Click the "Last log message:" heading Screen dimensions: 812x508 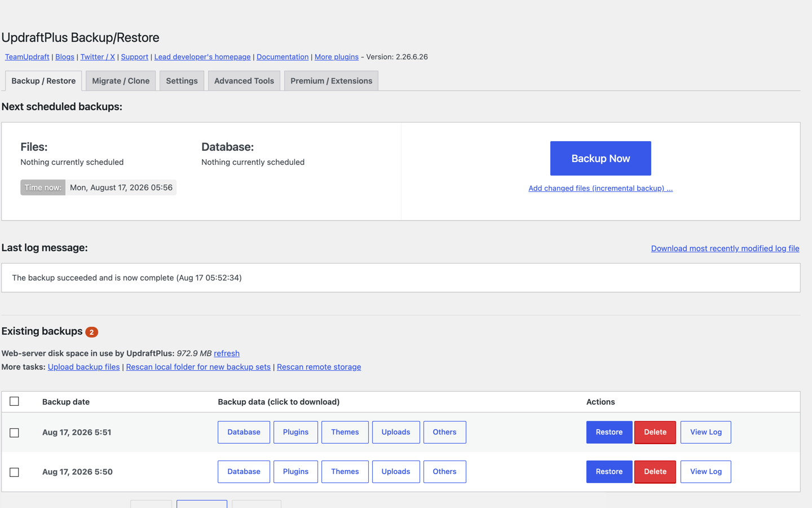(x=45, y=248)
